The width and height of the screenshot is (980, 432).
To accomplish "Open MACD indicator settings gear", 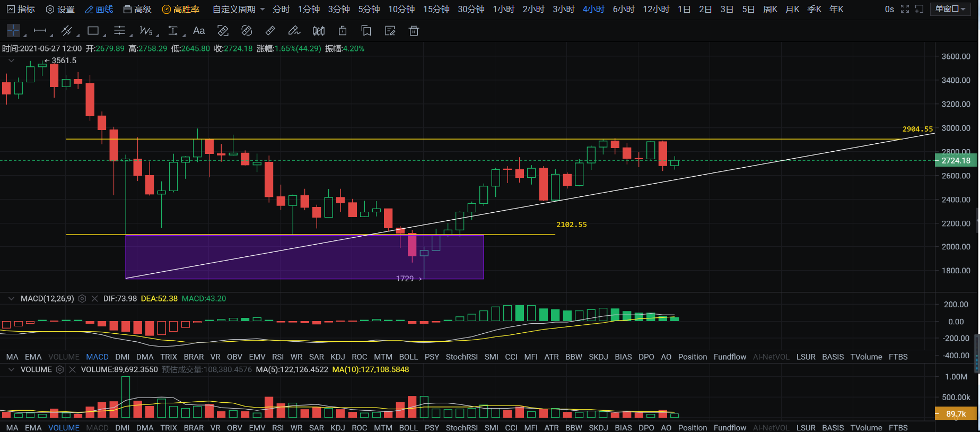I will [x=82, y=299].
